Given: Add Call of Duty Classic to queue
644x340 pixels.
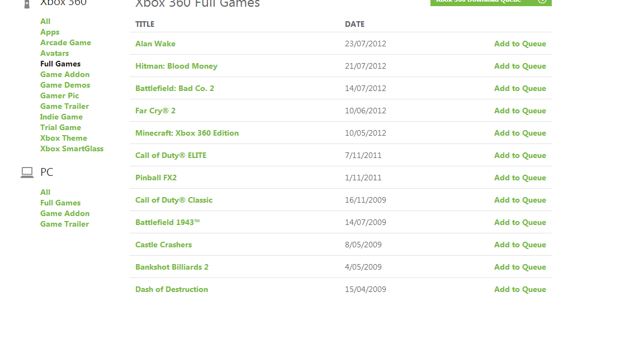Looking at the screenshot, I should click(520, 200).
